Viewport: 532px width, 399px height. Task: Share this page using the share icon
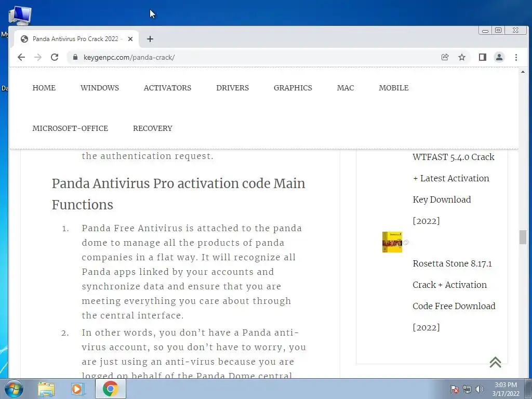(x=445, y=57)
